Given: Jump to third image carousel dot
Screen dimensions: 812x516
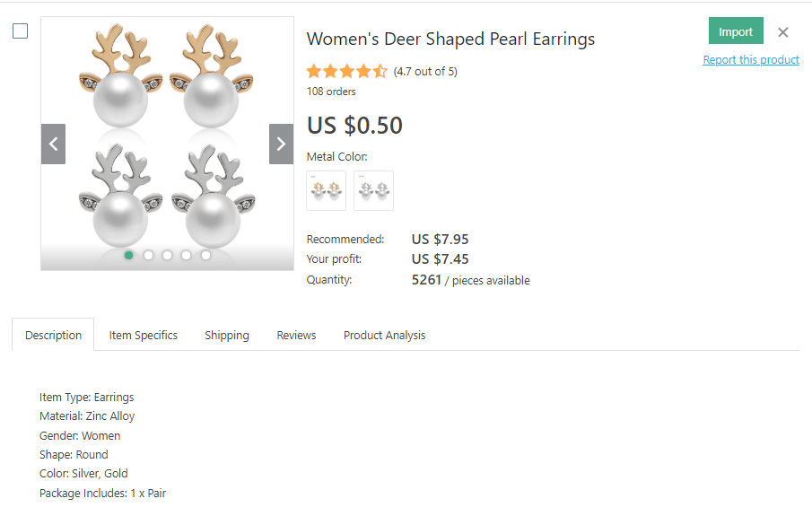Looking at the screenshot, I should click(168, 255).
